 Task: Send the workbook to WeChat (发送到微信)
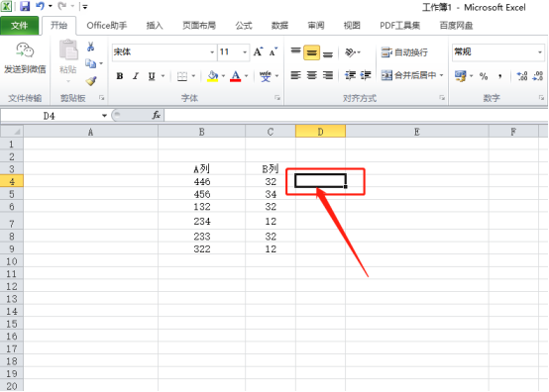point(25,58)
